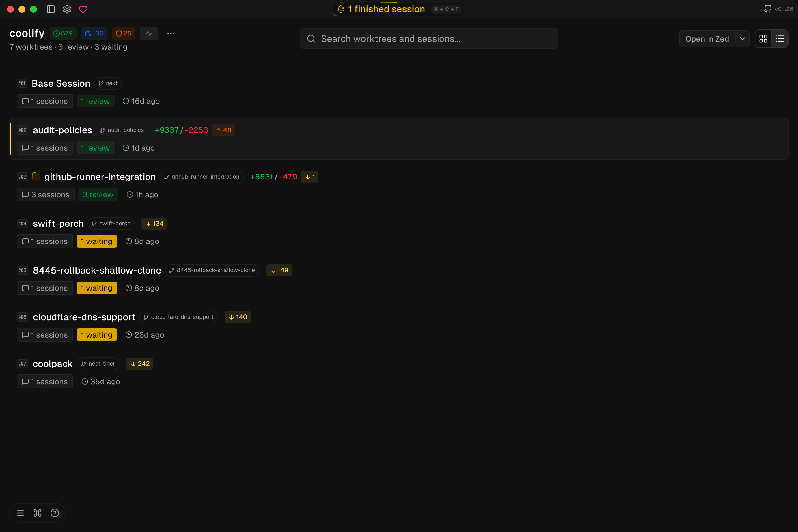Click the 25 security alerts badge
Screen dimensions: 798x532
[x=123, y=33]
